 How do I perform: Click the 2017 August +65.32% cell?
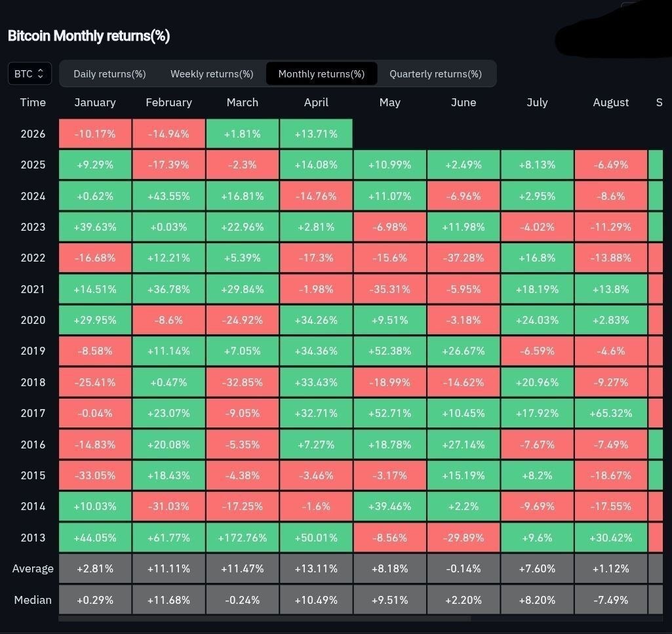click(x=611, y=413)
